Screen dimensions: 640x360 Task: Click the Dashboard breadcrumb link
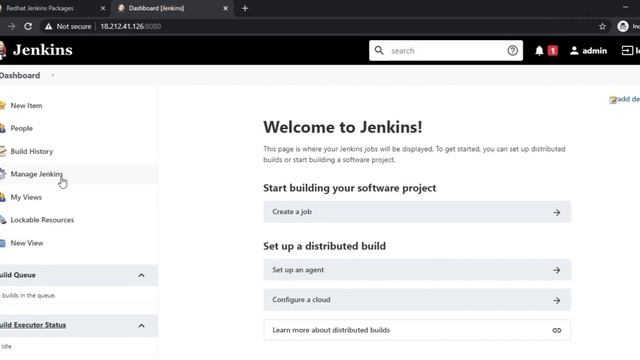[20, 76]
